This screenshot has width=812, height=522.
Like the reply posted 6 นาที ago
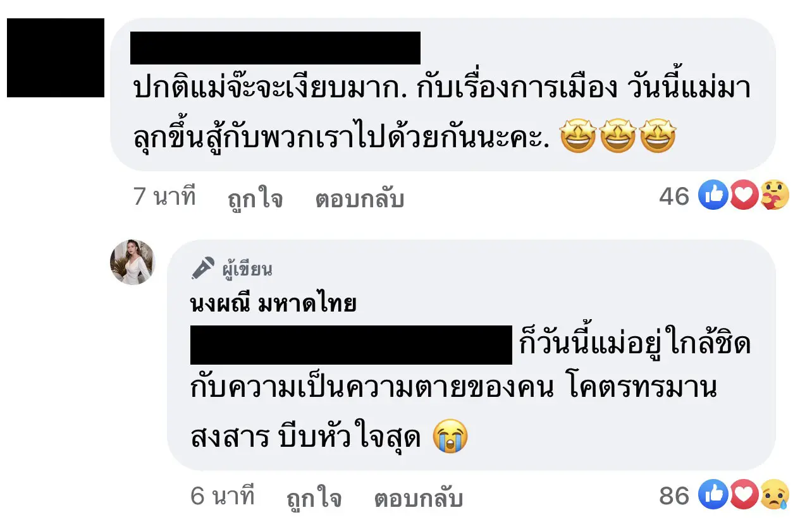click(x=314, y=499)
